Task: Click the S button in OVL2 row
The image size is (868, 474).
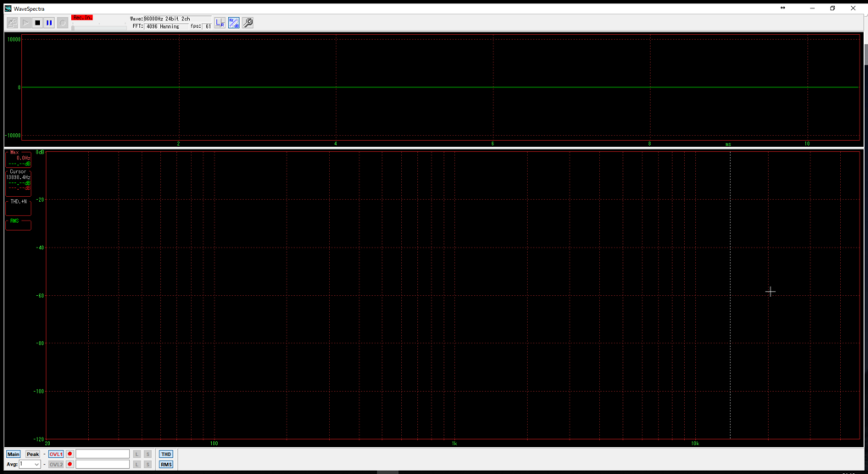Action: coord(147,464)
